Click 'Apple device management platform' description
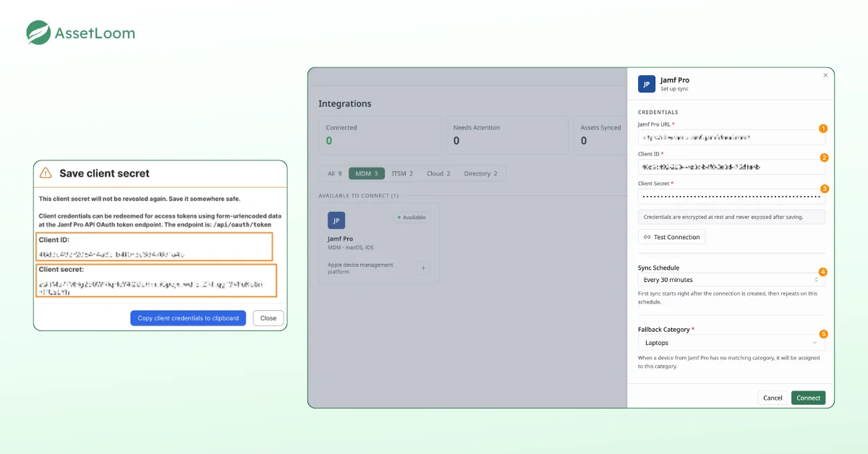868x454 pixels. (361, 268)
